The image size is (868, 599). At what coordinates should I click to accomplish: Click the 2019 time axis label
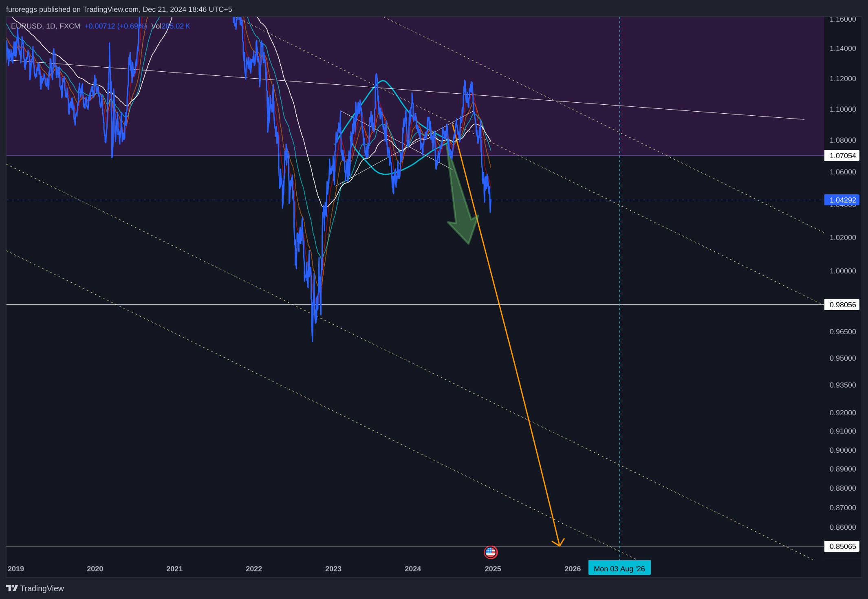16,569
